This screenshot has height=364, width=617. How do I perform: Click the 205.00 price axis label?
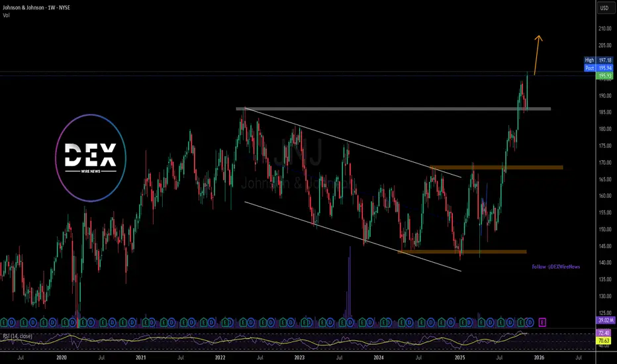[x=605, y=45]
